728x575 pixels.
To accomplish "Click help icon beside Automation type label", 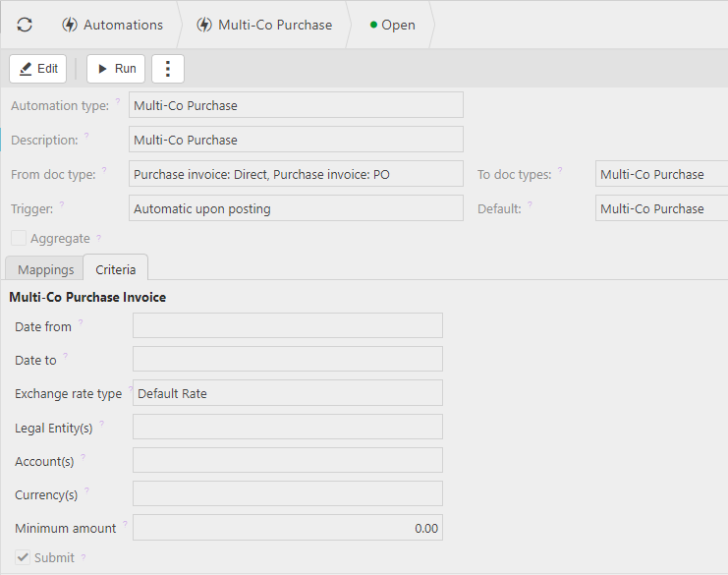I will (118, 101).
